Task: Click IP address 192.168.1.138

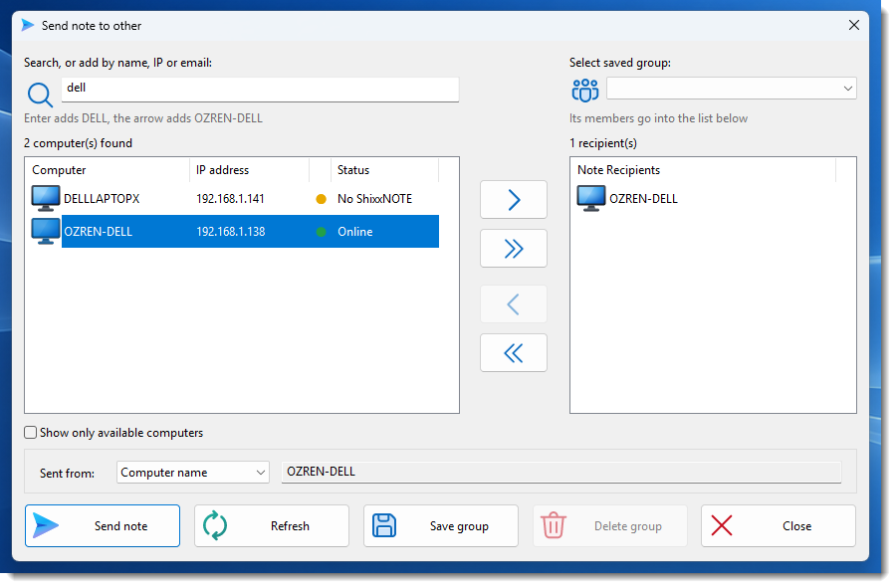Action: [x=230, y=232]
